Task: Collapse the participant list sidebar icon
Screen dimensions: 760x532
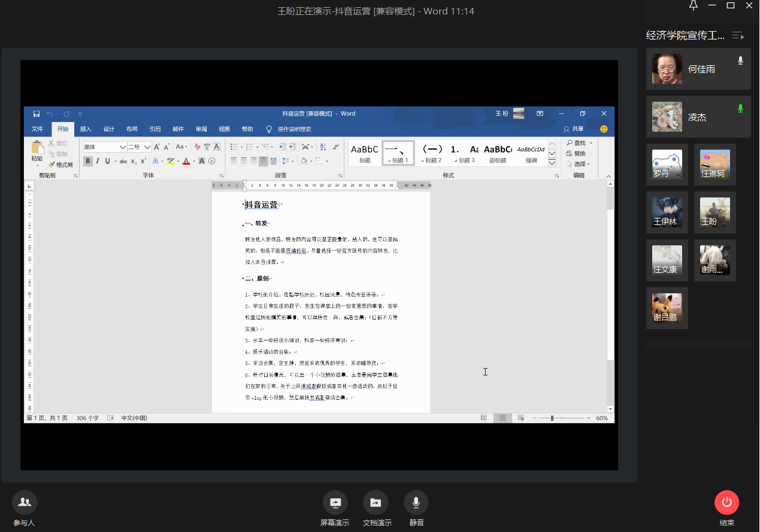Action: [x=738, y=36]
